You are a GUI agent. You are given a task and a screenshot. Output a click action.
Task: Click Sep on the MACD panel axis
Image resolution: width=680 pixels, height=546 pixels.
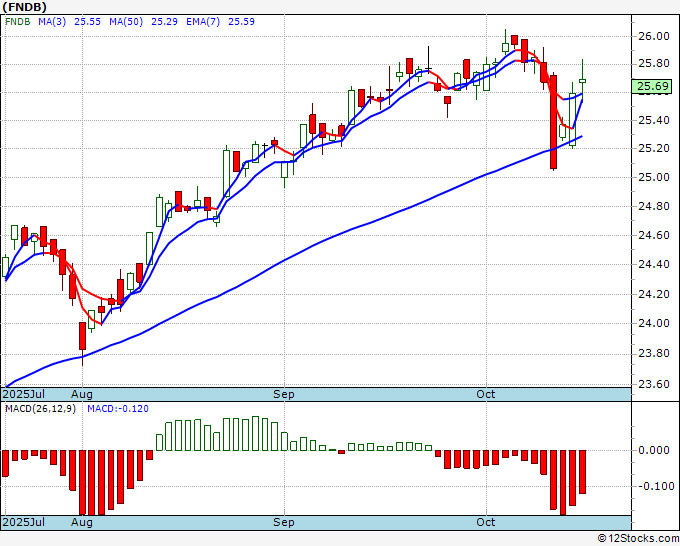(x=284, y=522)
